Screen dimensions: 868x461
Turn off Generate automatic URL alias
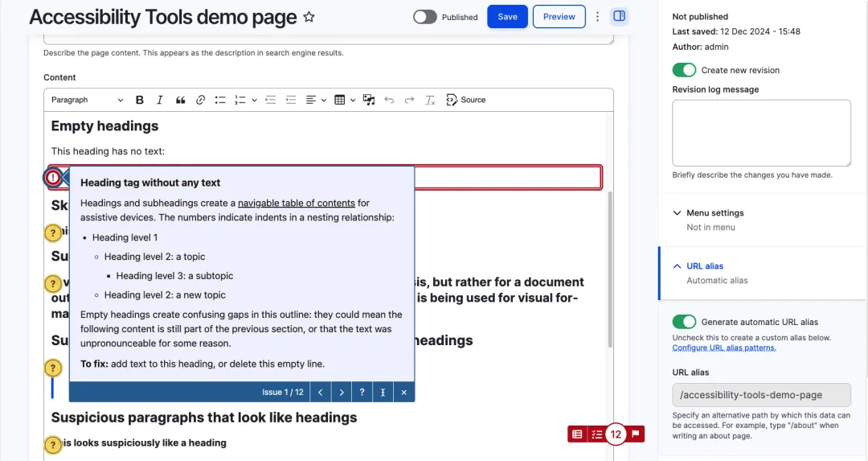coord(684,322)
